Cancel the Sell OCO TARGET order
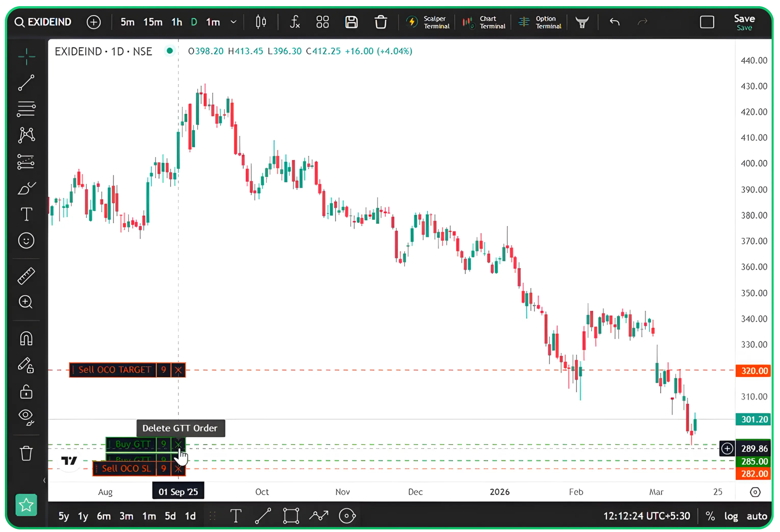Image resolution: width=780 pixels, height=532 pixels. (178, 370)
